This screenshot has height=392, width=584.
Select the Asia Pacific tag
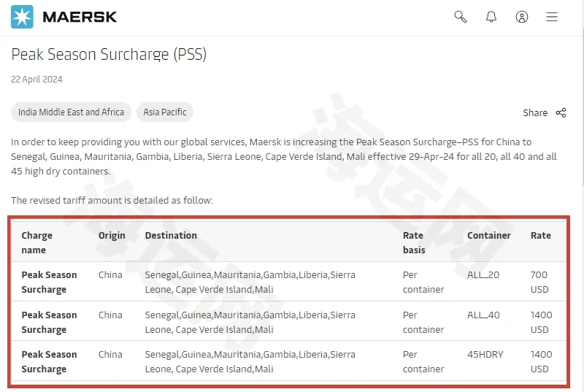point(165,112)
